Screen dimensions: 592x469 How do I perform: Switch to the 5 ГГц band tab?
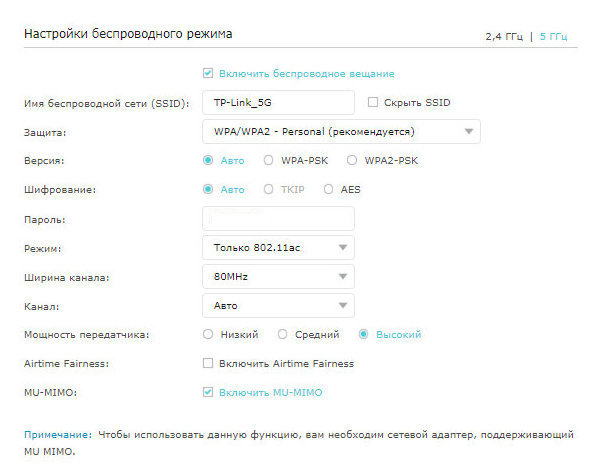(x=553, y=37)
